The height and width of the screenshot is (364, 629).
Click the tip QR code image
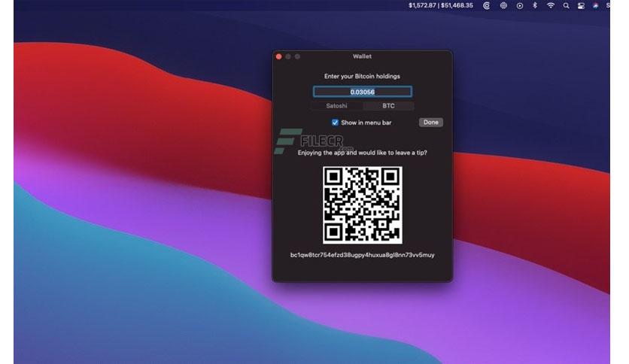(x=362, y=205)
